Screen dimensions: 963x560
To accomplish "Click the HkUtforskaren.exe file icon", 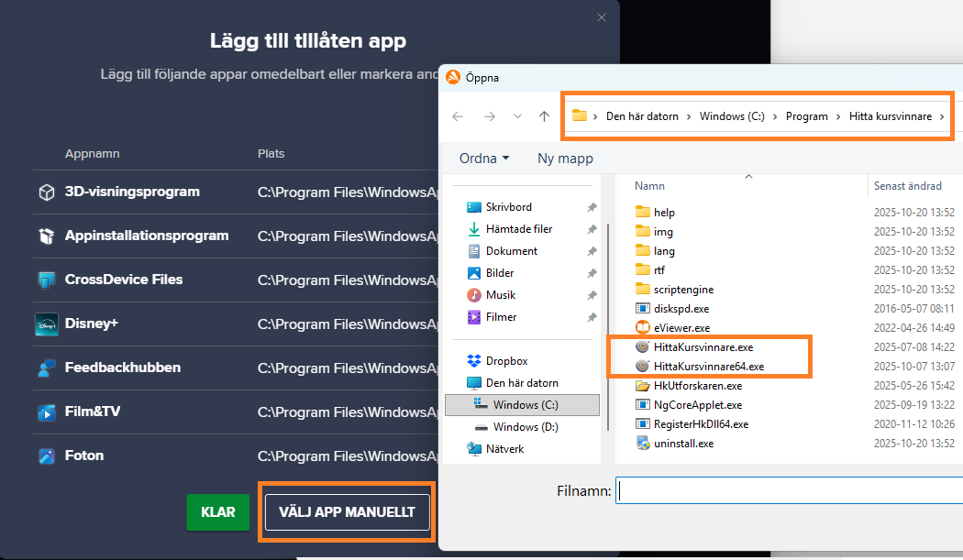I will pos(643,385).
